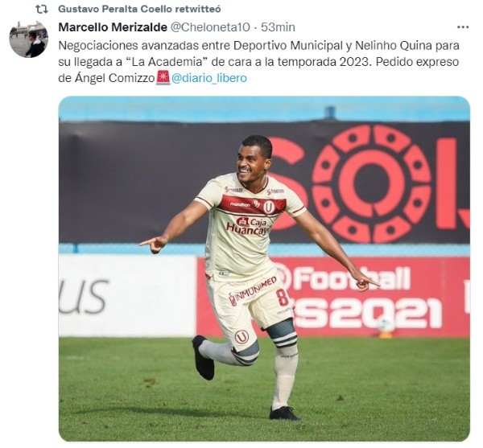
Task: Open the @Cheloneta10 handle
Action: [210, 27]
